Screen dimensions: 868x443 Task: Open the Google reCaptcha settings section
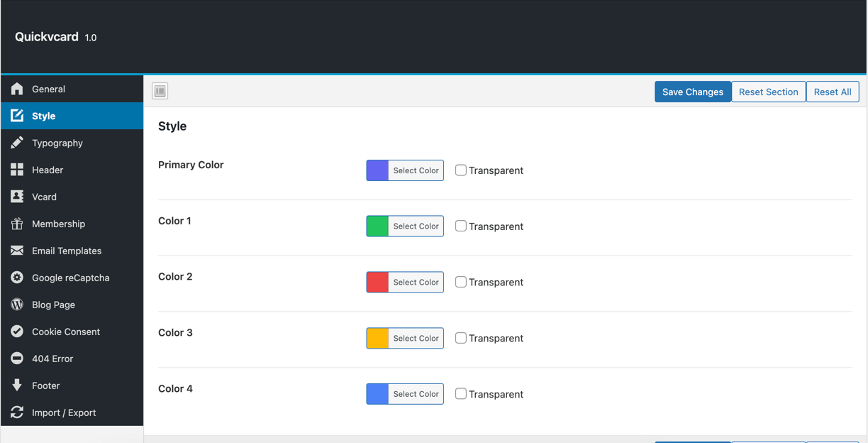click(70, 278)
